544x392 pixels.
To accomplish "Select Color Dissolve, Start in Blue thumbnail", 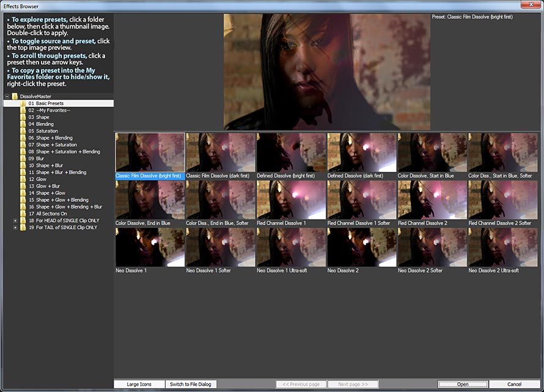I will [x=432, y=152].
